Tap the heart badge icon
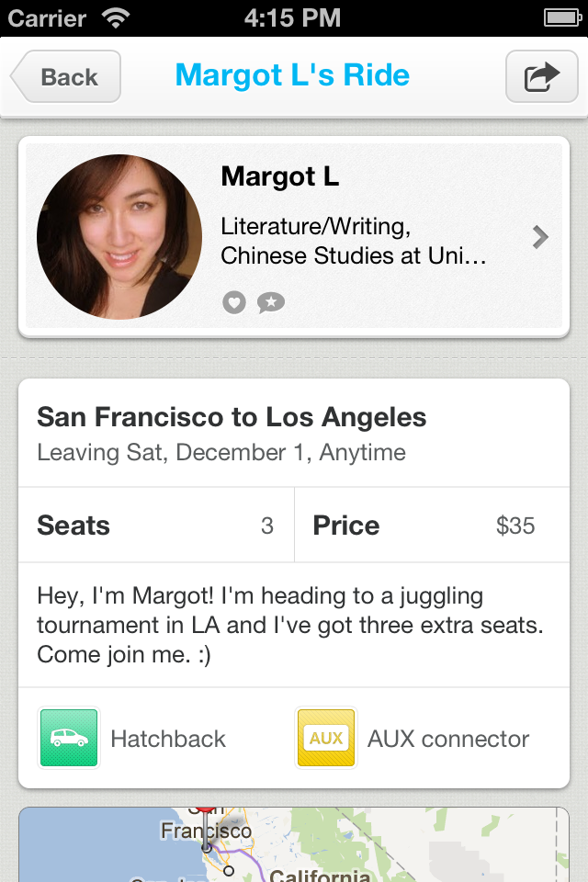 tap(234, 302)
